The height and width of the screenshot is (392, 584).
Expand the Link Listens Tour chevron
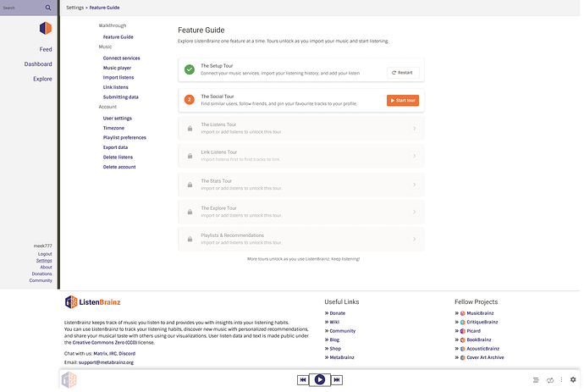point(414,156)
